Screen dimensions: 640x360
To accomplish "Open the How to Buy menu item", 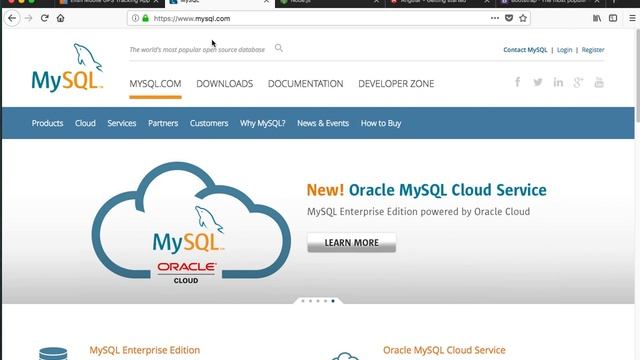I will point(381,123).
